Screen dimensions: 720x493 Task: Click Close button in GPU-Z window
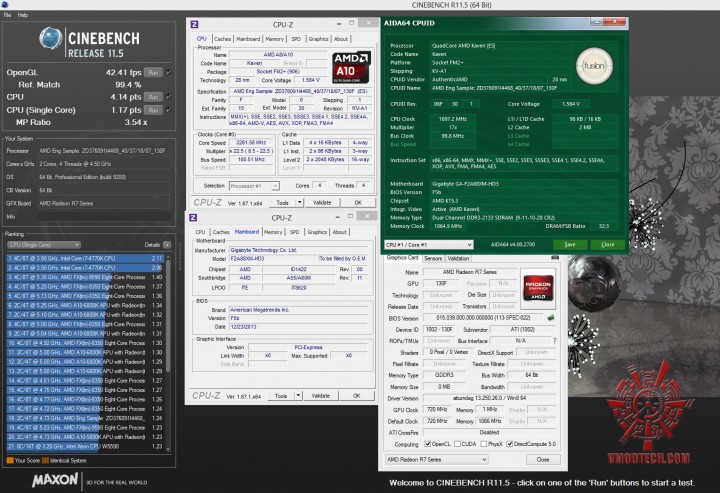point(543,459)
